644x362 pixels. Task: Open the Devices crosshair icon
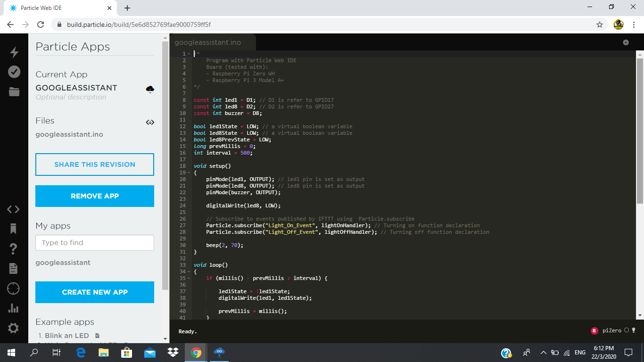click(x=14, y=288)
